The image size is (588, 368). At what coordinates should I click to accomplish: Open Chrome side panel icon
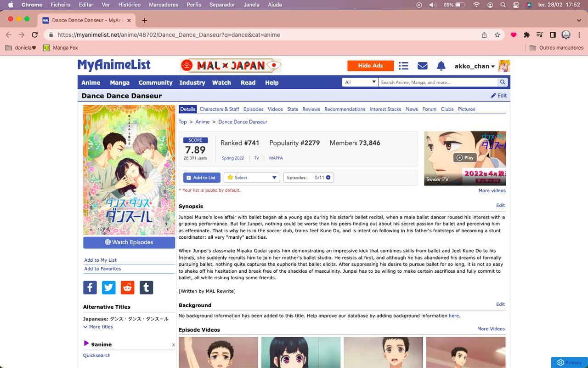[x=553, y=35]
